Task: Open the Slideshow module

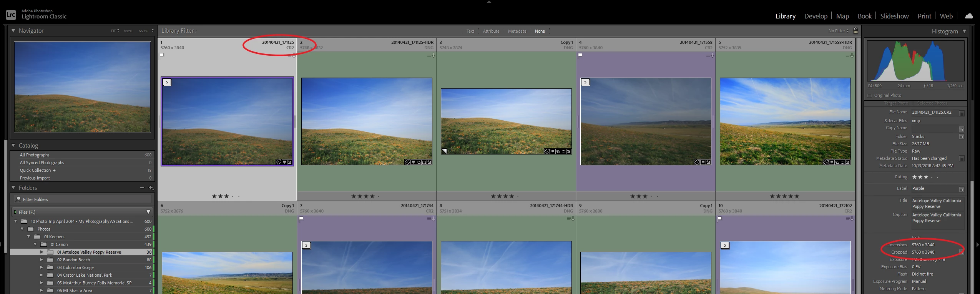Action: point(894,16)
